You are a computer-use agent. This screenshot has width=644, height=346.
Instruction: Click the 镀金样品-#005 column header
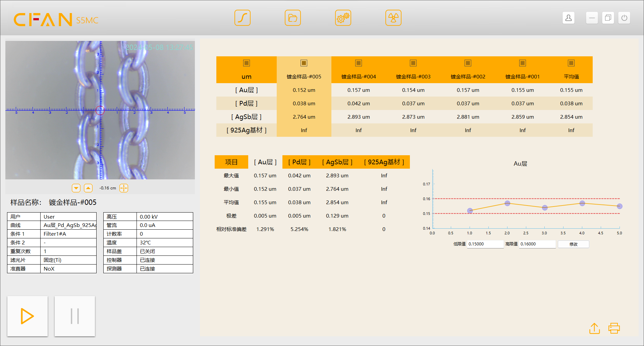[304, 77]
